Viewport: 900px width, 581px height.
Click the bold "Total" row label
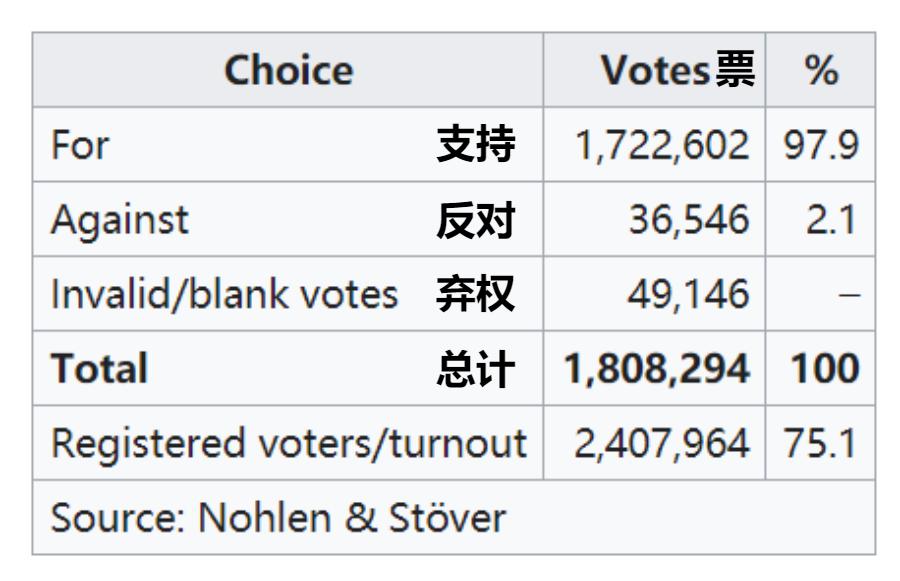coord(100,369)
